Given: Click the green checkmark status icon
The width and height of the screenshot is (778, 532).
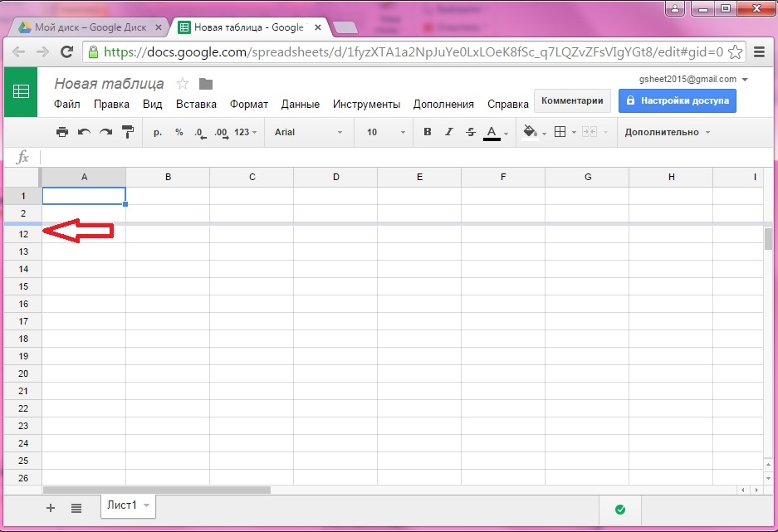Looking at the screenshot, I should [620, 510].
